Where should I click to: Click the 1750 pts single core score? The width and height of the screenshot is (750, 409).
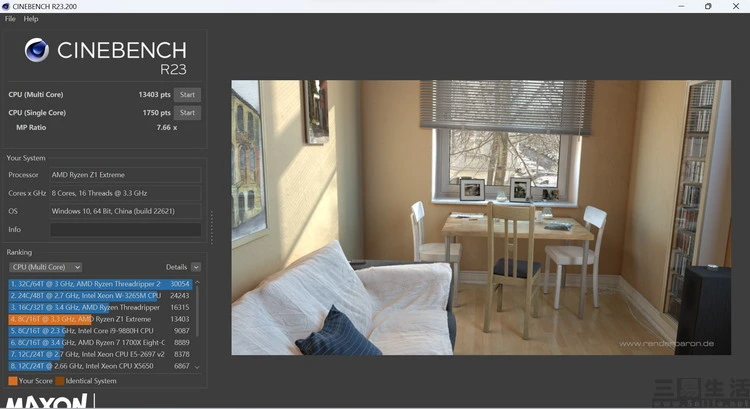(156, 113)
